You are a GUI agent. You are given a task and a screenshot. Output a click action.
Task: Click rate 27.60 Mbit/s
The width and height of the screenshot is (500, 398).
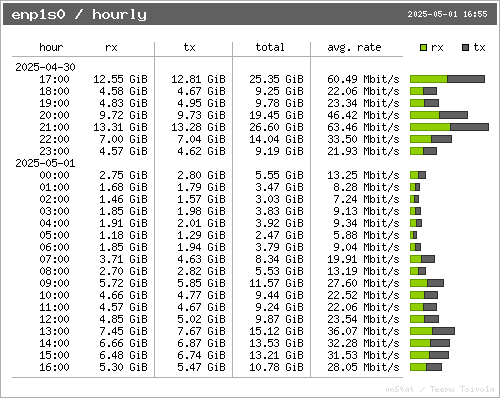click(363, 283)
